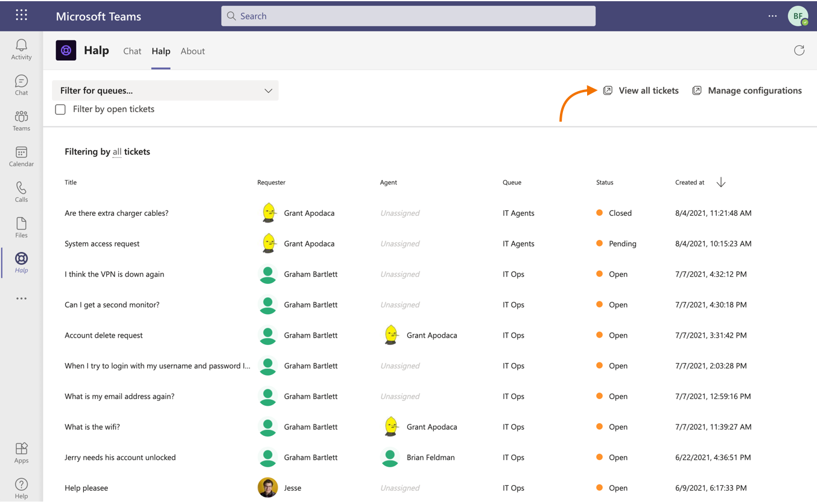This screenshot has height=504, width=817.
Task: Click the queue filter chevron arrow
Action: 268,90
